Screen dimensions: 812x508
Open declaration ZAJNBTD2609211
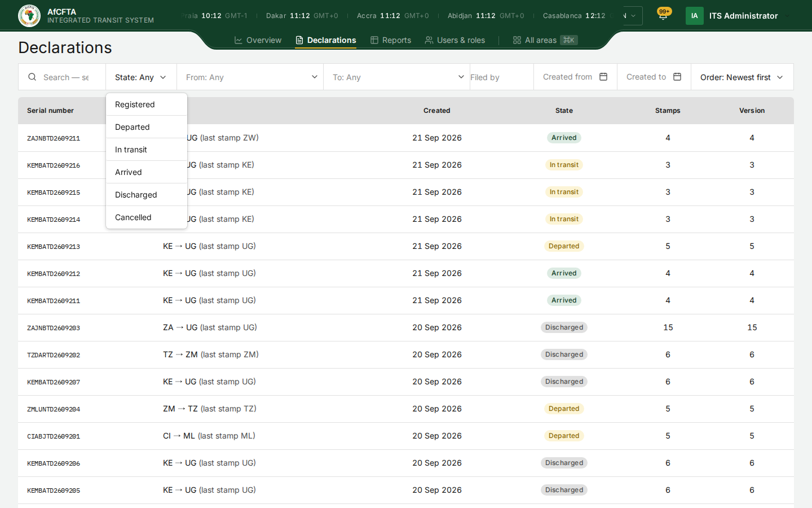[x=54, y=138]
